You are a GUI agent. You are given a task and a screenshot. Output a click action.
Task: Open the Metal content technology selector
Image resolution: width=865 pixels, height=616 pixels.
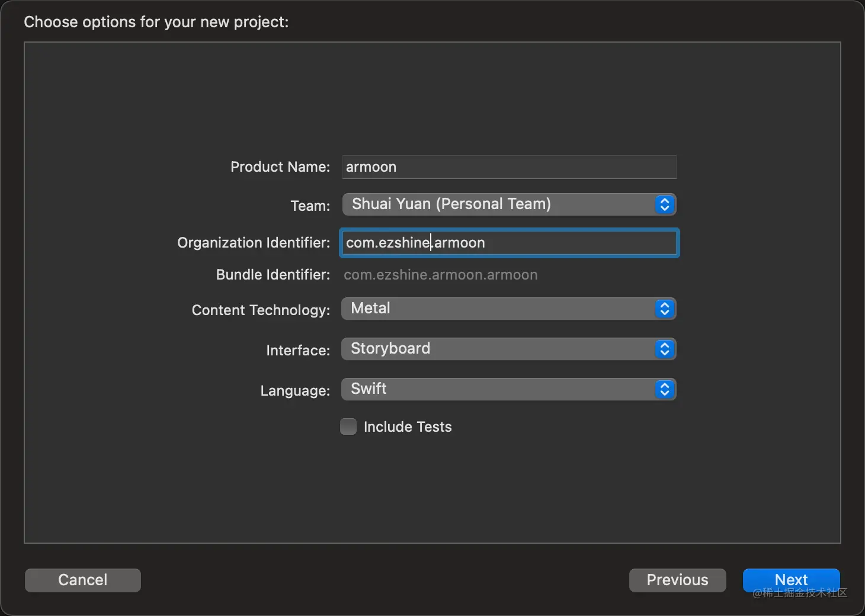point(498,309)
